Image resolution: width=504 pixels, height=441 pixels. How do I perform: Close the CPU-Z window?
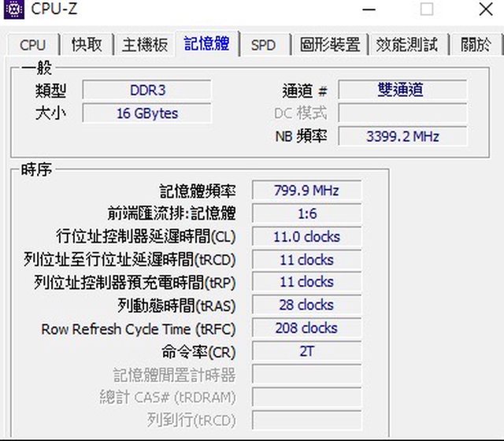click(x=486, y=9)
